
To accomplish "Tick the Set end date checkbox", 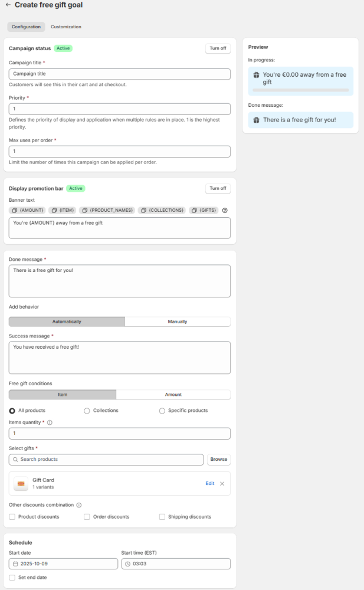I will (x=12, y=578).
